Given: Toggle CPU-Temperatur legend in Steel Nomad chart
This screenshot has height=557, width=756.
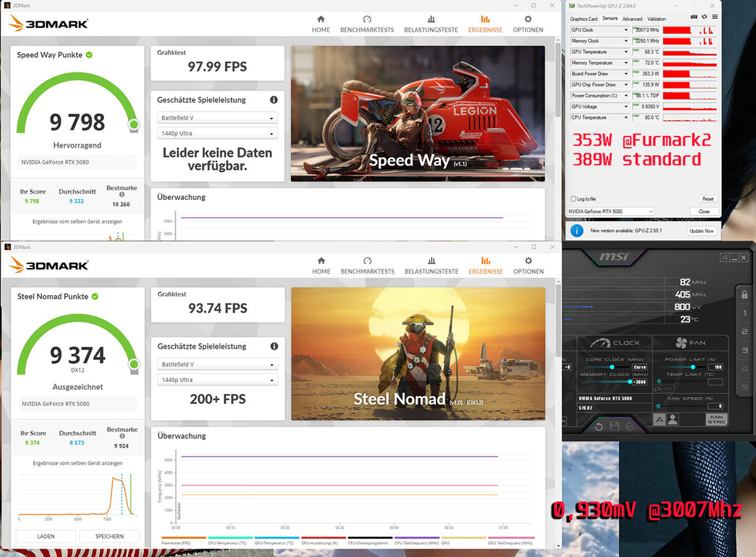Looking at the screenshot, I should tap(230, 540).
